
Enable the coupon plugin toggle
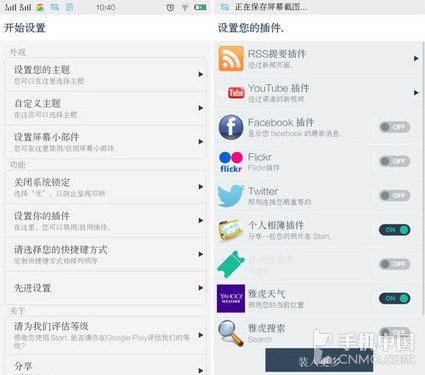(394, 264)
